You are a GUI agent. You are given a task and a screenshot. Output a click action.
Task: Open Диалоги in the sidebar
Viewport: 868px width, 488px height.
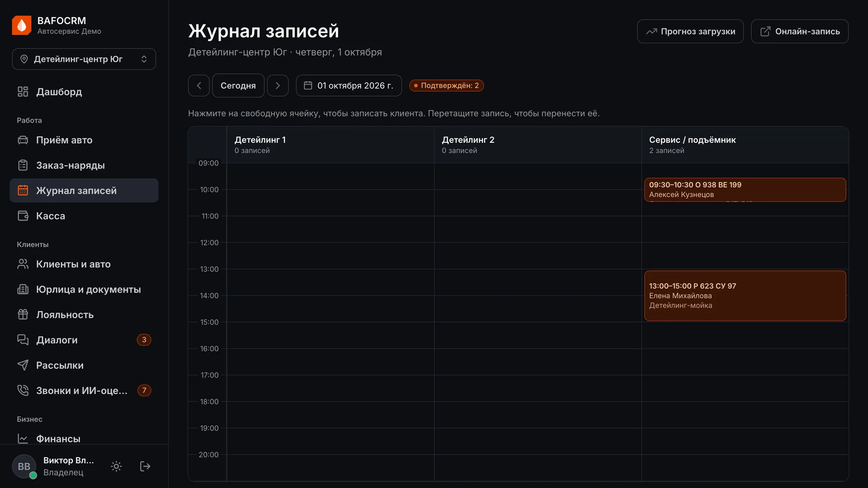coord(84,340)
